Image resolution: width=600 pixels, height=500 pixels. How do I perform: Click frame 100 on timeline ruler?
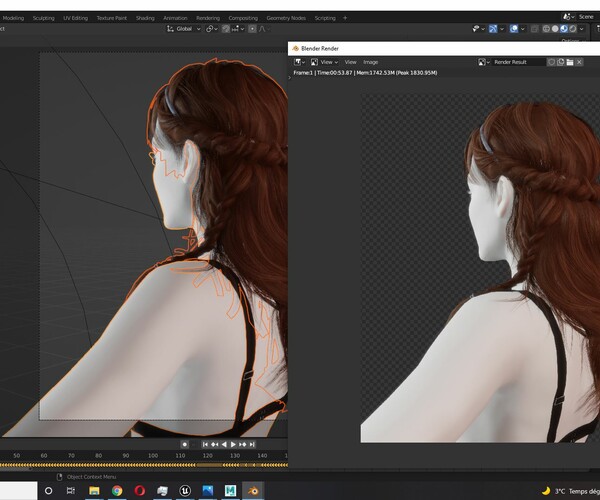pyautogui.click(x=153, y=456)
